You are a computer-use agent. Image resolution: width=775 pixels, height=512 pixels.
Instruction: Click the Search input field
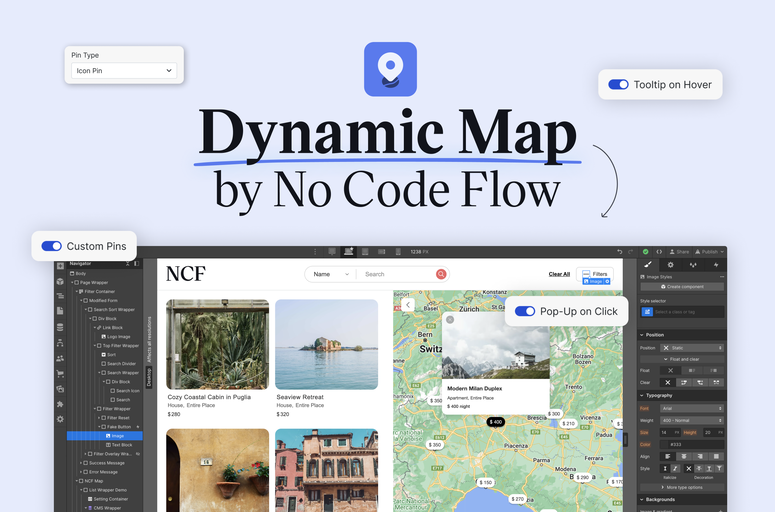click(x=398, y=274)
